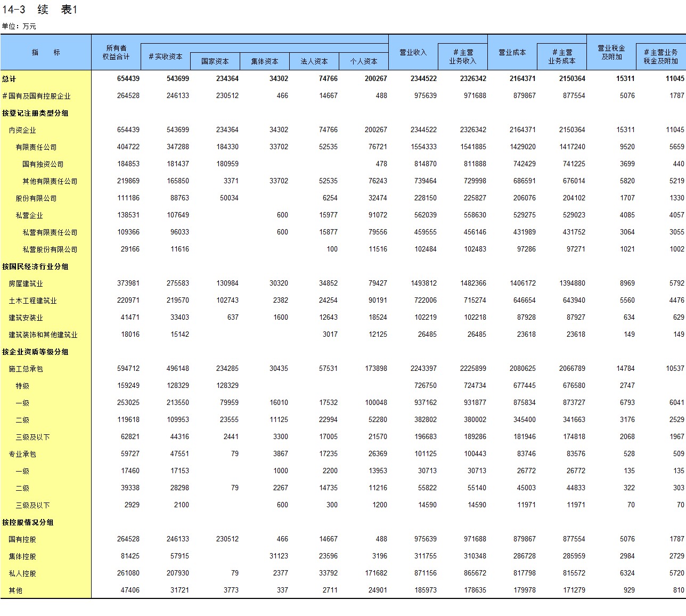This screenshot has width=686, height=616.
Task: Click the 集体资本 header cell
Action: [265, 61]
